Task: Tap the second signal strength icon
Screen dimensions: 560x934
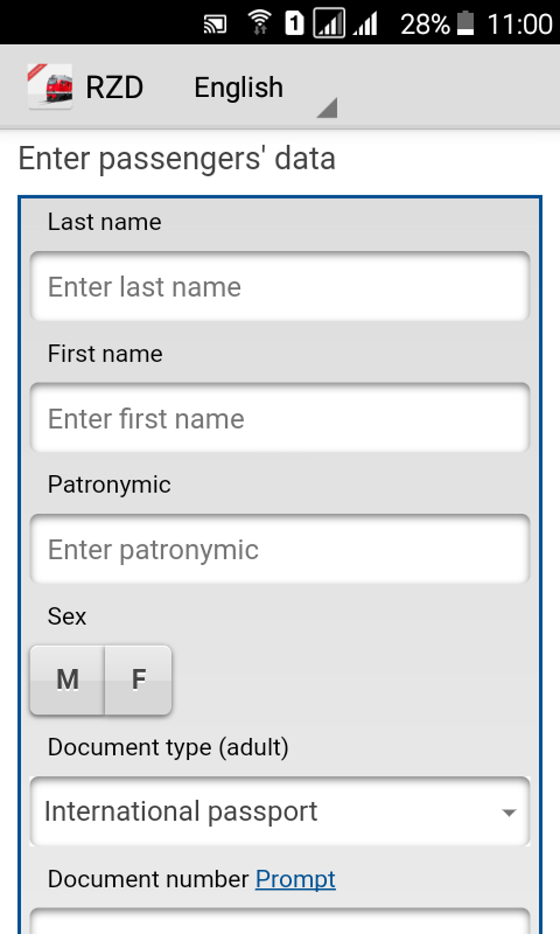Action: [x=366, y=24]
